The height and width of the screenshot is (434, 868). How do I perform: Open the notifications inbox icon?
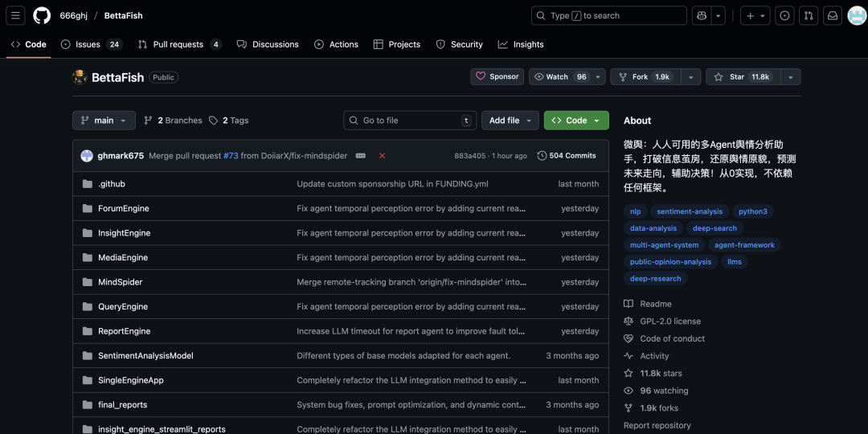pos(833,15)
